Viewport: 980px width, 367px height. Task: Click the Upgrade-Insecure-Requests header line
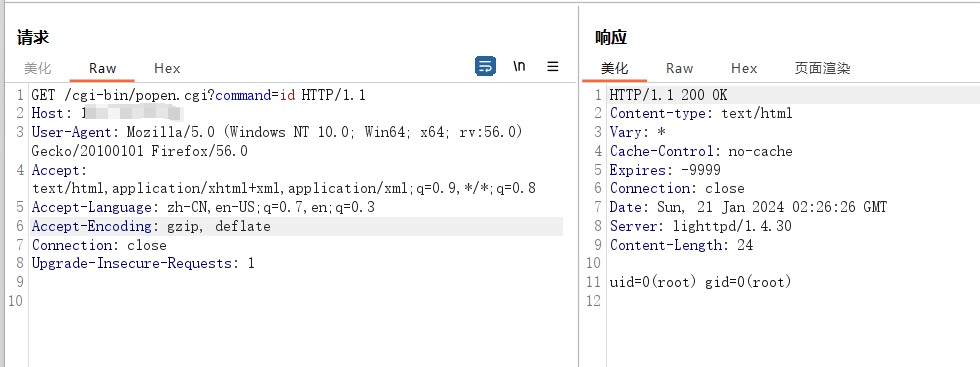143,264
